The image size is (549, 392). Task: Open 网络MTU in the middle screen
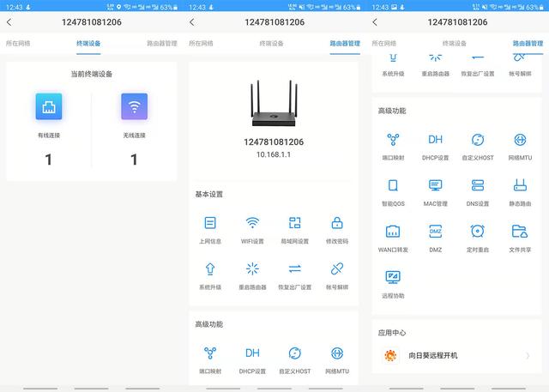(x=337, y=360)
